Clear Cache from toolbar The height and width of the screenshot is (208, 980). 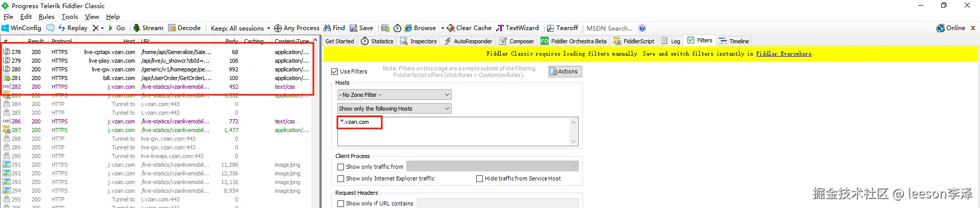point(469,28)
